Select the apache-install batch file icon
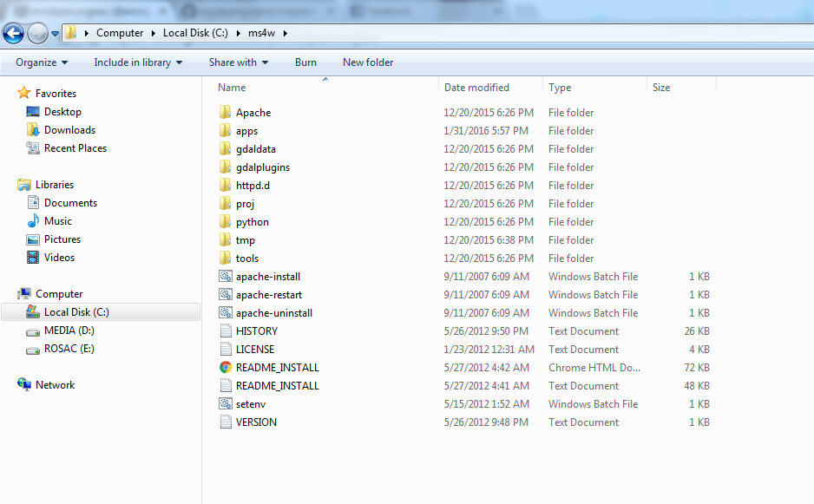The image size is (814, 504). click(x=226, y=276)
